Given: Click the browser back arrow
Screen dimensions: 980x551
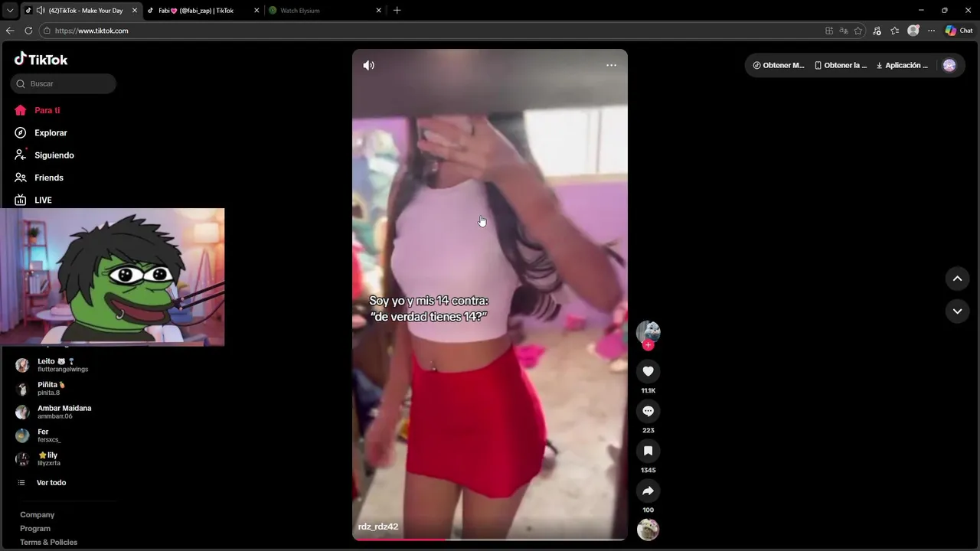Looking at the screenshot, I should click(10, 31).
